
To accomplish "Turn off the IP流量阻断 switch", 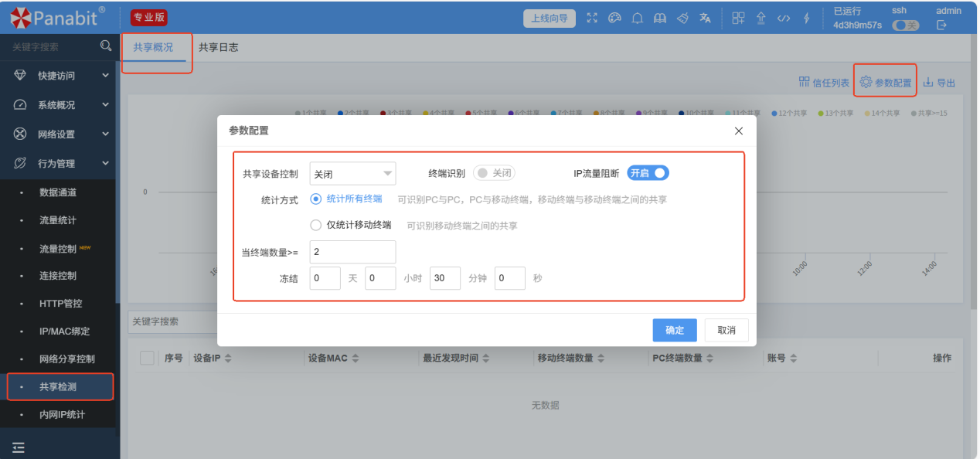I will click(x=648, y=173).
